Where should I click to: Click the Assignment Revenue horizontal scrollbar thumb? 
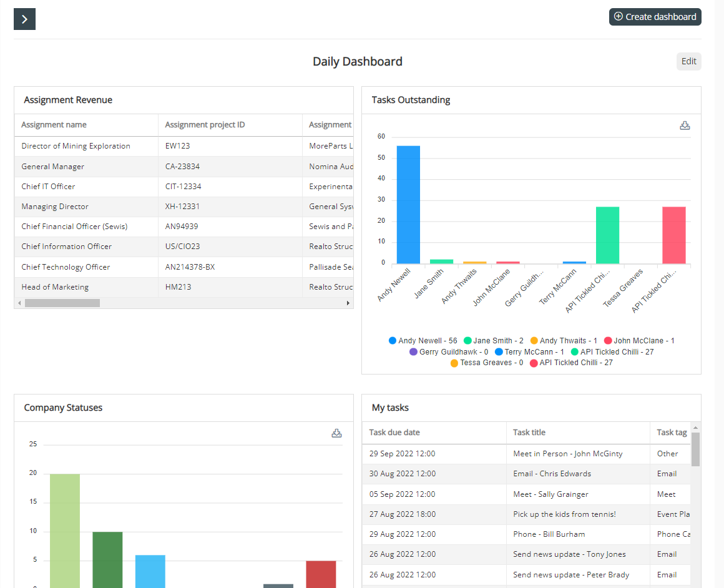click(x=62, y=303)
